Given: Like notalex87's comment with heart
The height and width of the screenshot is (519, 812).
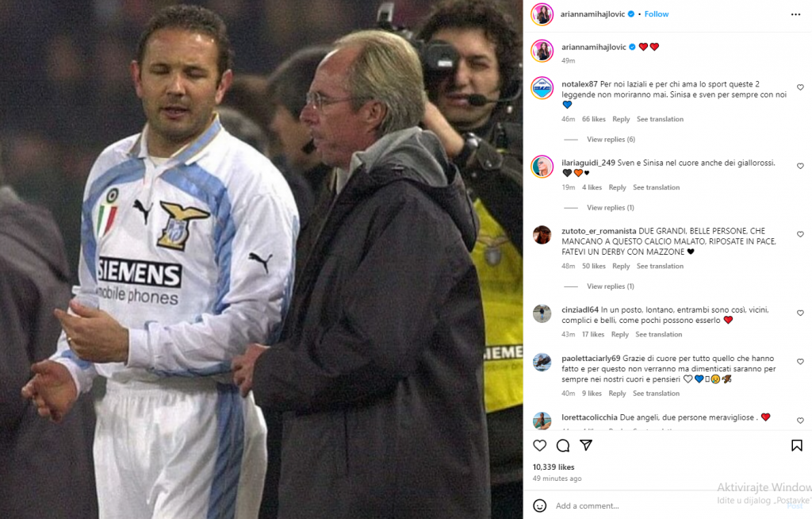Looking at the screenshot, I should tap(800, 87).
